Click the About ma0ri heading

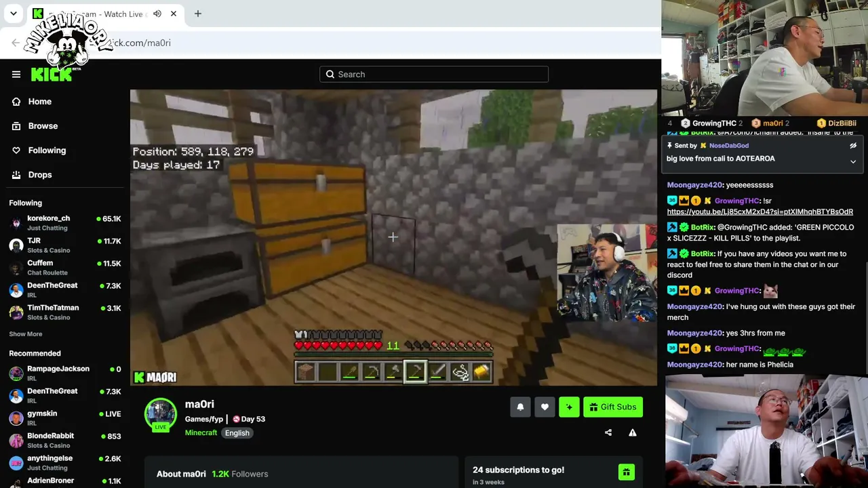181,474
